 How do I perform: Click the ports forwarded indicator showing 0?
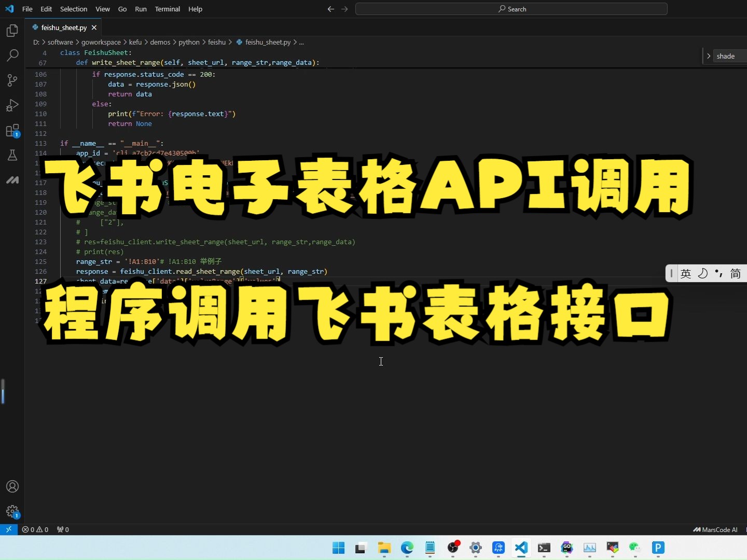click(63, 529)
